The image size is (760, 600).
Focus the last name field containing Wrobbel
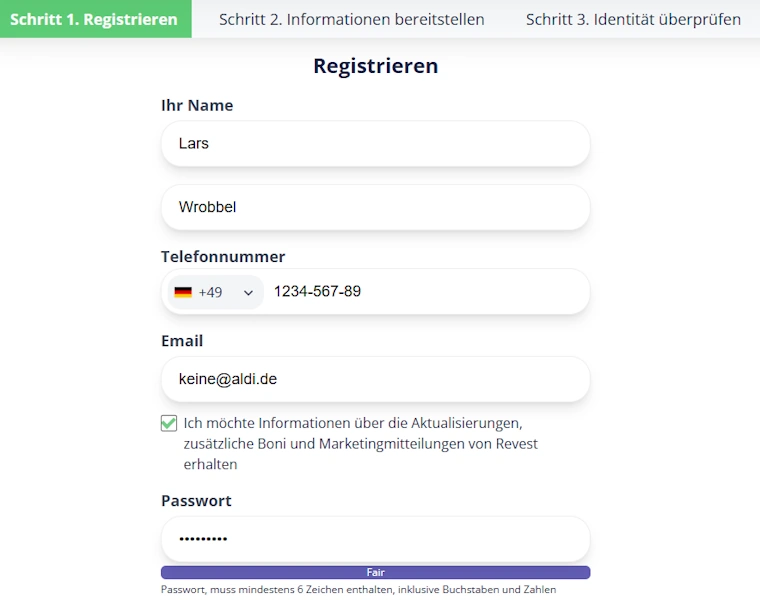(x=375, y=207)
